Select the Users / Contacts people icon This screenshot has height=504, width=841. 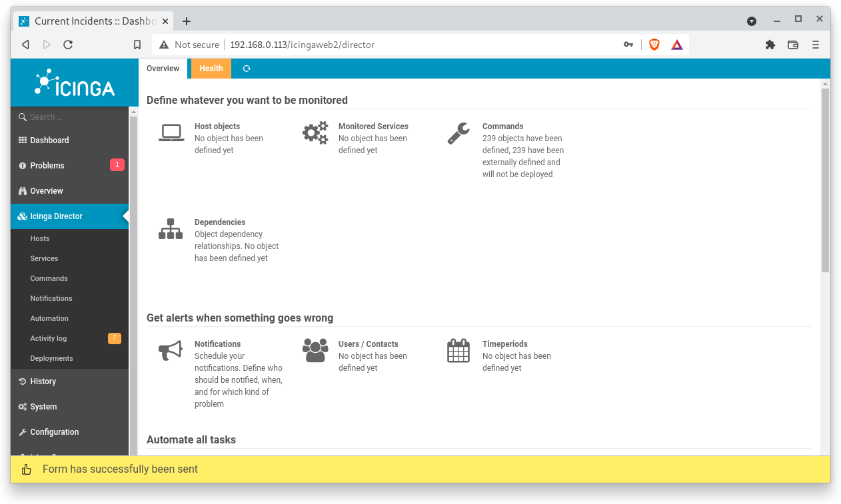[x=315, y=349]
